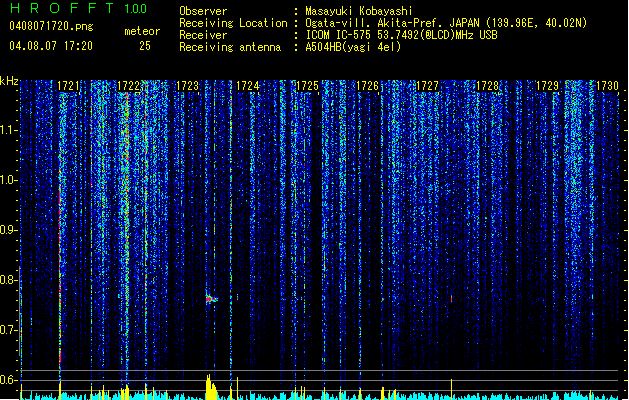Click the receiver ICOM IC-575 53.7492 MHz text
Image resolution: width=629 pixels, height=400 pixels.
point(401,35)
